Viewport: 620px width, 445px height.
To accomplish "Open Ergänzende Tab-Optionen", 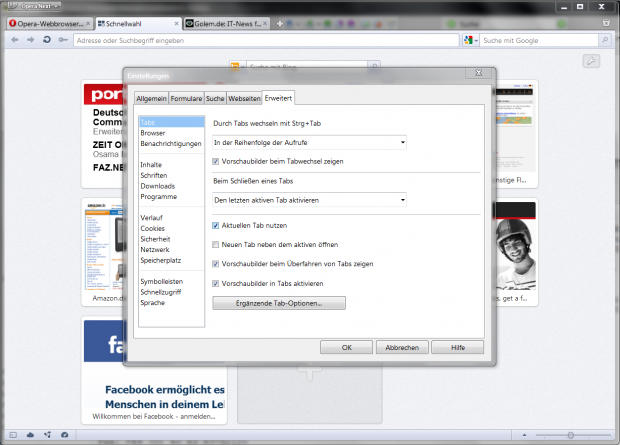I will [x=279, y=303].
